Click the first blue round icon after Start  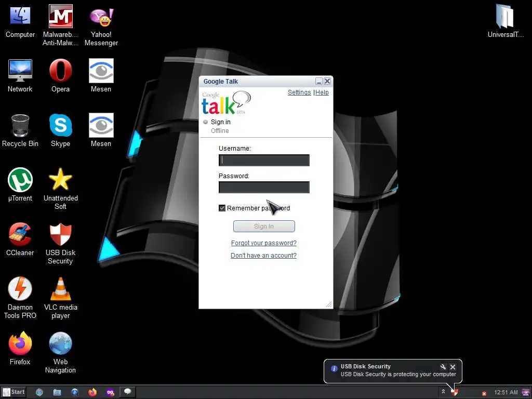pos(39,392)
